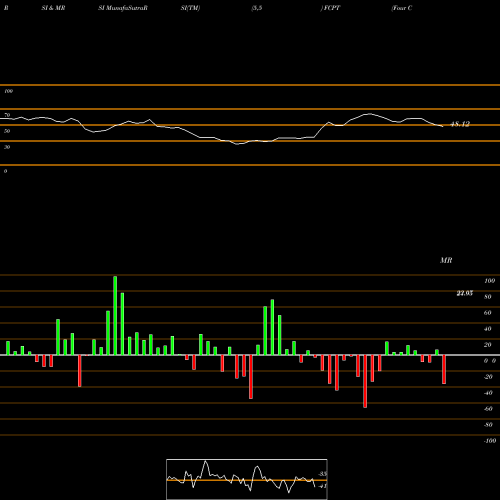This screenshot has width=500, height=500.
Task: Click the 'FCPT' ticker symbol text
Action: tap(331, 8)
